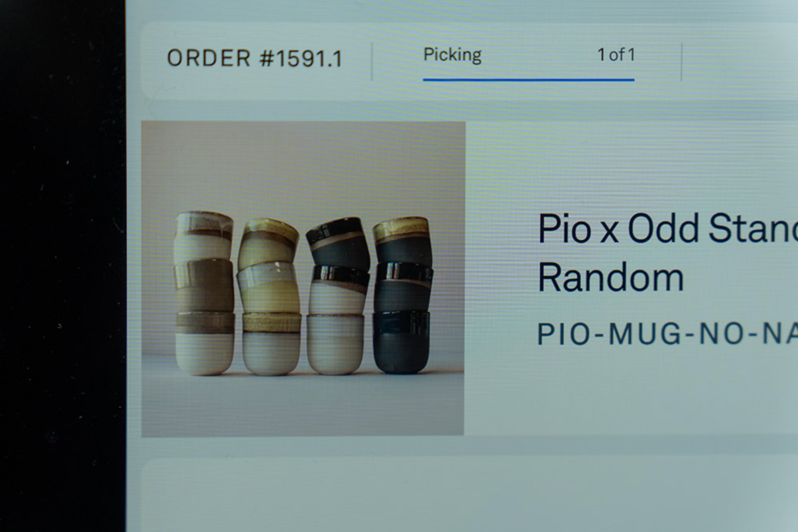Click the leftmost brown-and-cream mug stack
The width and height of the screenshot is (798, 532).
click(204, 293)
